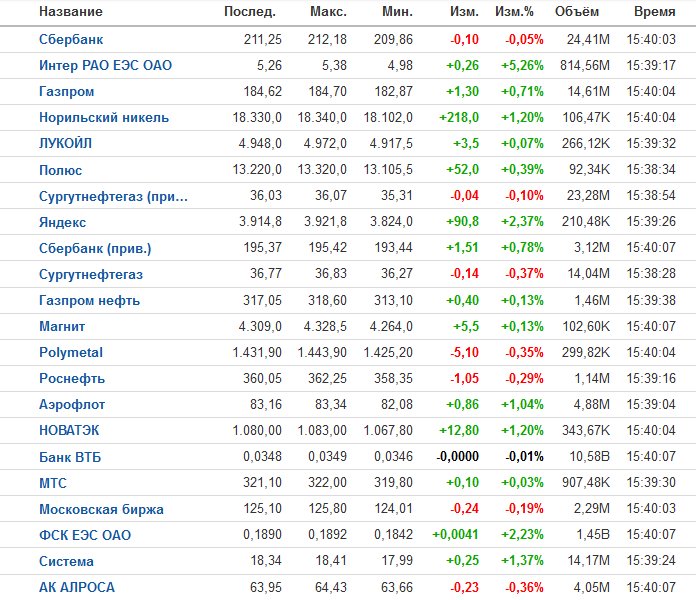The image size is (696, 600).
Task: Open Сургутнефтегаз (при… preferred link
Action: 113,196
